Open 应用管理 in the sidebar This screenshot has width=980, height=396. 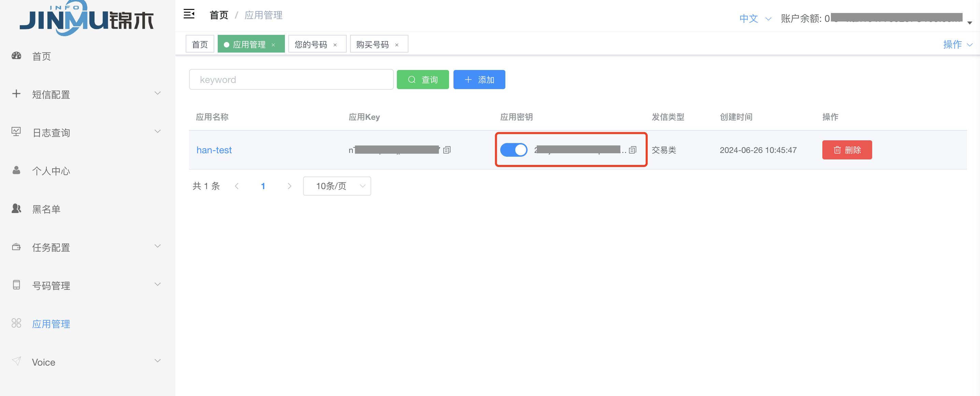[x=51, y=324]
